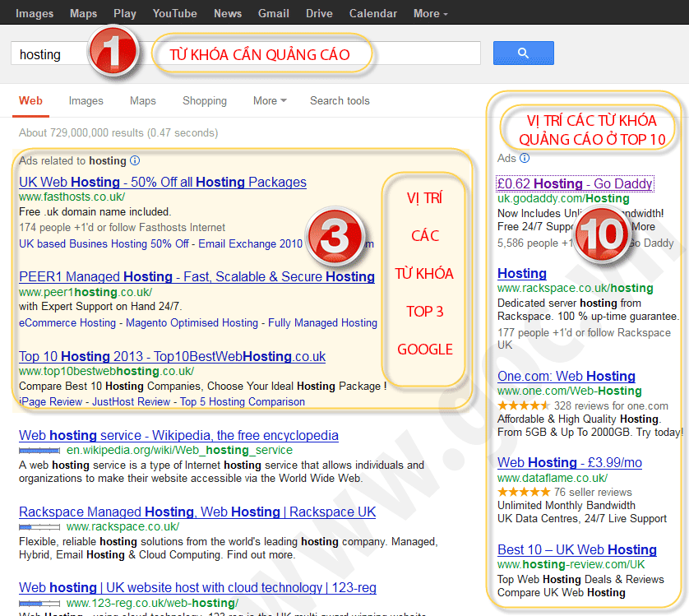
Task: Open 'Email Exchange 2010' sitelink
Action: pyautogui.click(x=250, y=243)
